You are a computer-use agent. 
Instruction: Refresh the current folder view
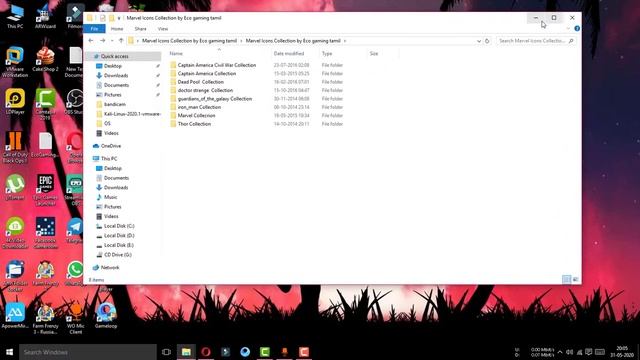(487, 41)
